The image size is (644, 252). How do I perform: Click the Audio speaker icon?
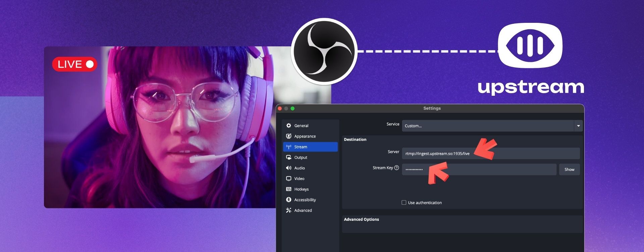tap(288, 168)
